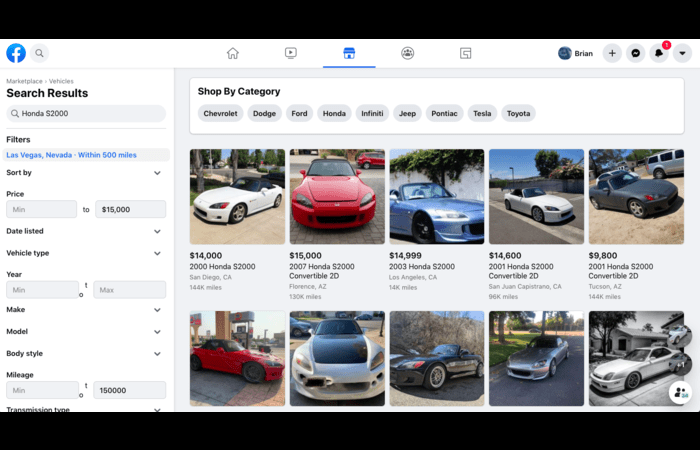Open the Facebook search magnifier icon

(39, 53)
